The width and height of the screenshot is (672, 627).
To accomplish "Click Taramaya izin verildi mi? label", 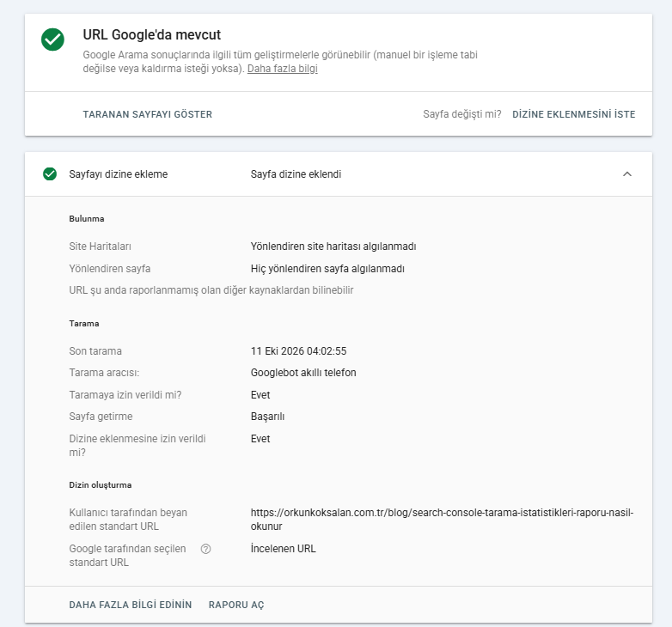I will 125,395.
